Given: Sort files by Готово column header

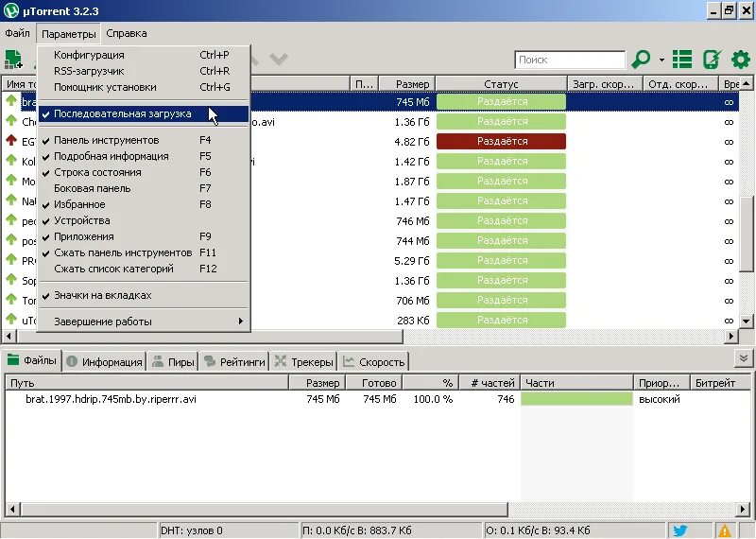Looking at the screenshot, I should 374,383.
